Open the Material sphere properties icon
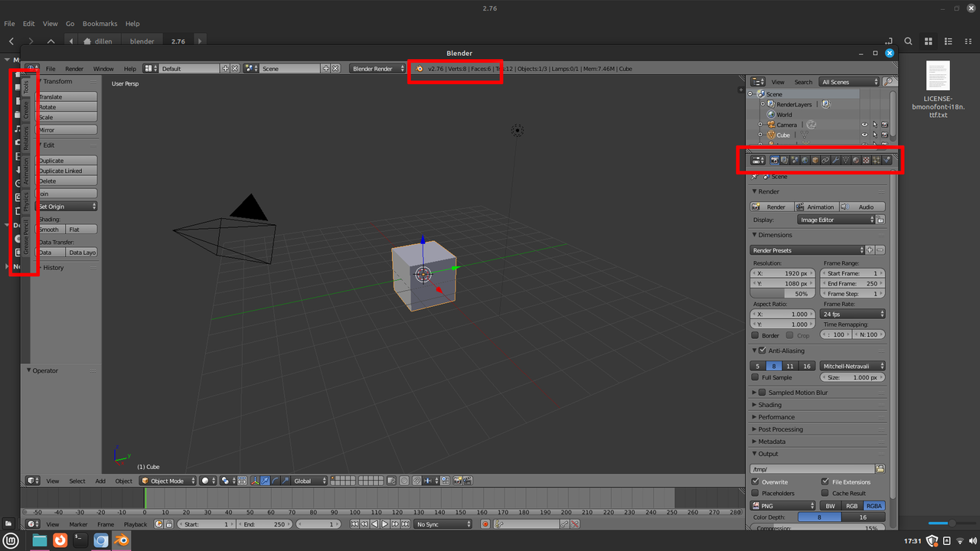This screenshot has width=980, height=551. 856,160
